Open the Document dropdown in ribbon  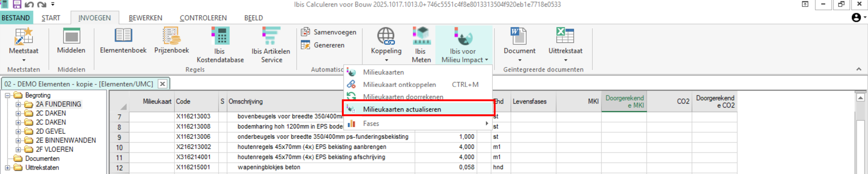pos(519,60)
